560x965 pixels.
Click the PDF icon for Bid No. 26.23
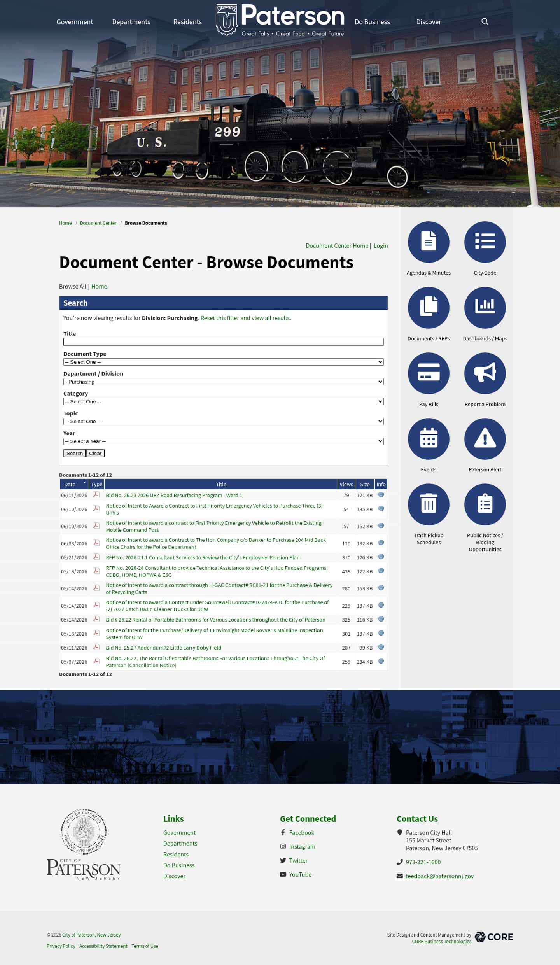pos(96,495)
